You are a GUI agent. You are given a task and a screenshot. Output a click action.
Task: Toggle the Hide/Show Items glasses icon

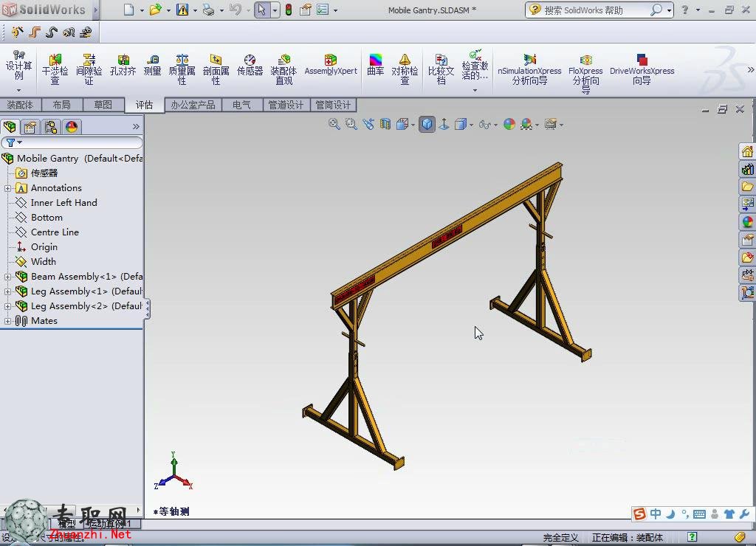pyautogui.click(x=485, y=125)
